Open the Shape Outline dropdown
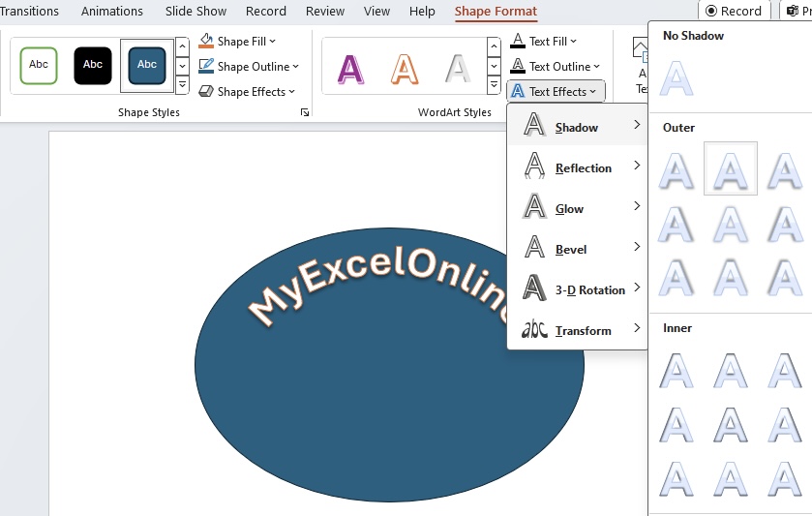 249,66
